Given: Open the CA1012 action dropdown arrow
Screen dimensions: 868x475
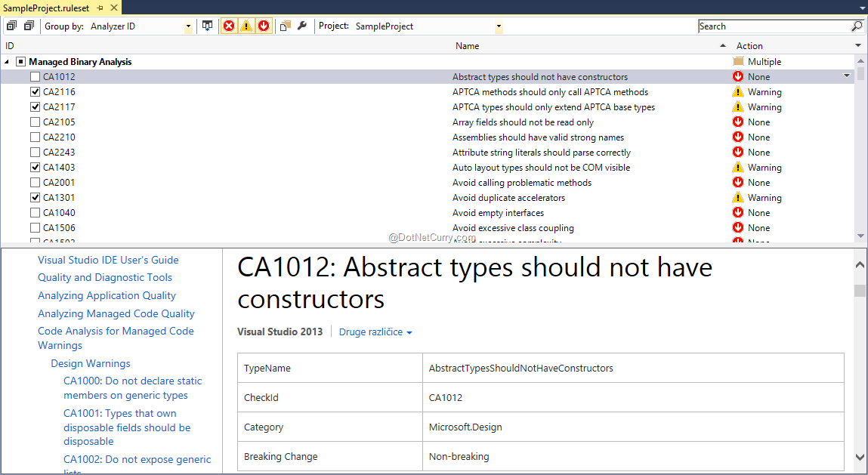Looking at the screenshot, I should (846, 76).
